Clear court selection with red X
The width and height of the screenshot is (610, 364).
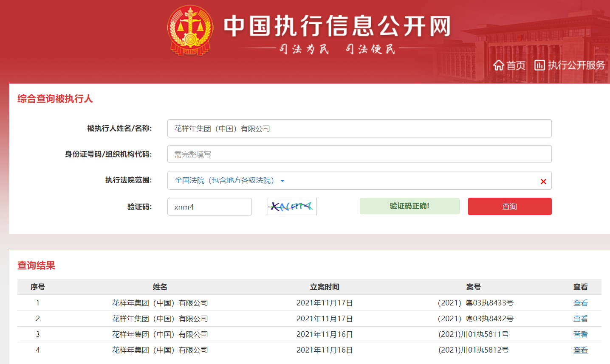[543, 182]
